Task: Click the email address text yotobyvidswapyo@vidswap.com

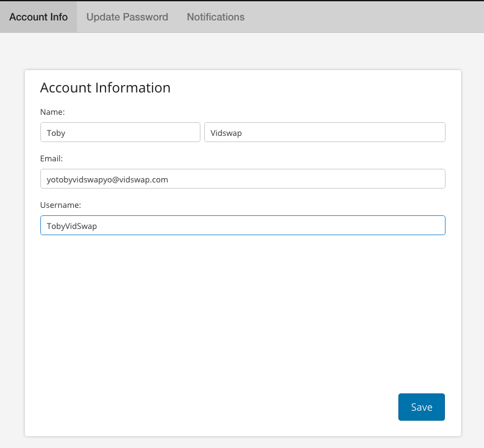Action: [107, 179]
